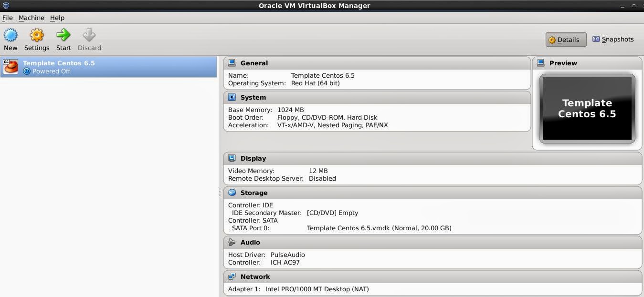Click the Network section header
The width and height of the screenshot is (644, 297).
pos(433,277)
